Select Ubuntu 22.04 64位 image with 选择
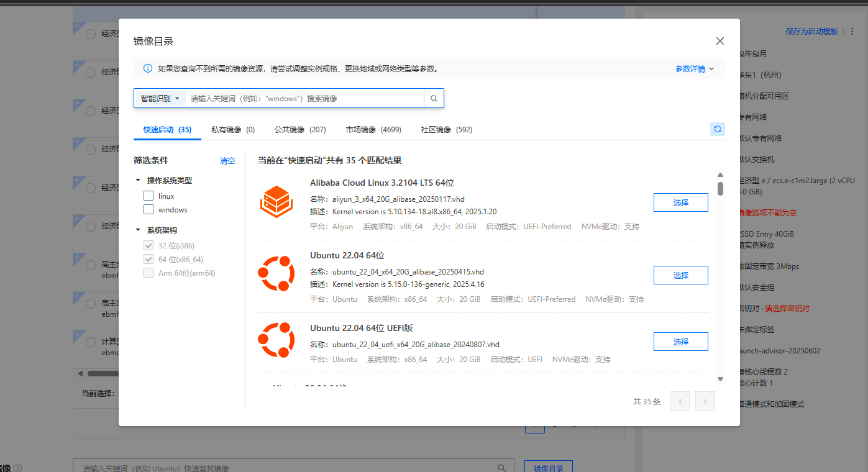This screenshot has width=868, height=472. click(x=680, y=275)
